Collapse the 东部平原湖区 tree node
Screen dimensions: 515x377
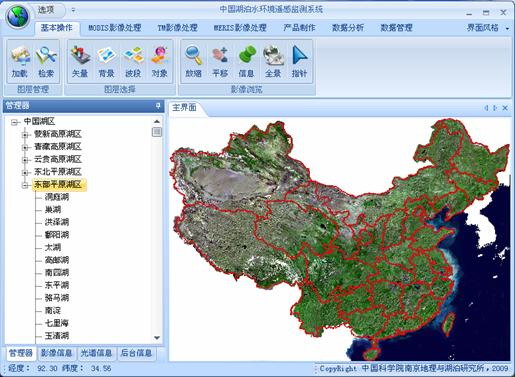click(25, 185)
